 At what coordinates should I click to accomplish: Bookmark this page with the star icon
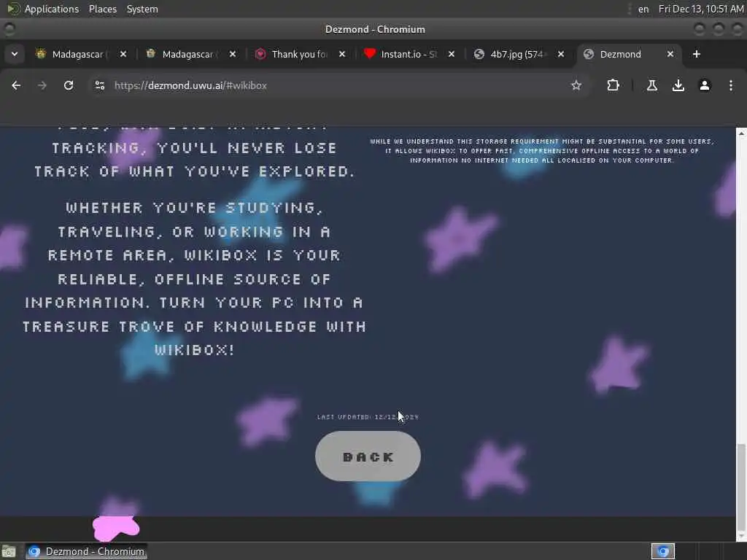coord(576,85)
